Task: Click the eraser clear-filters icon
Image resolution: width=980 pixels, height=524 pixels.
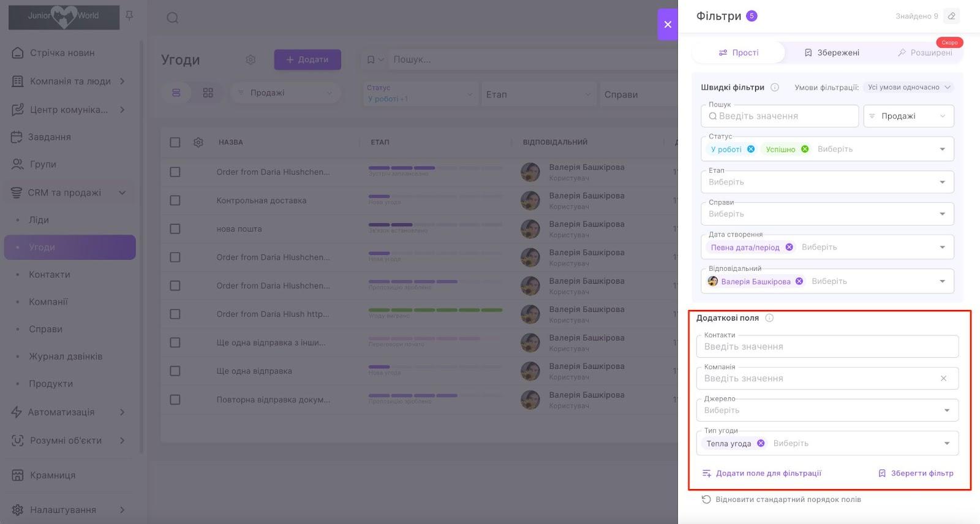Action: 951,16
